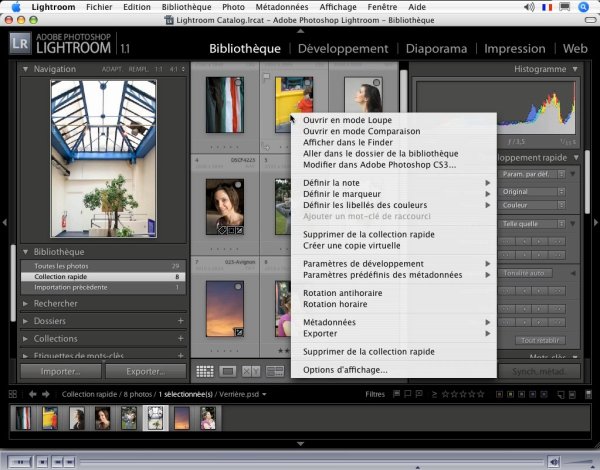Collapse the right panel group arrow

tap(596, 222)
